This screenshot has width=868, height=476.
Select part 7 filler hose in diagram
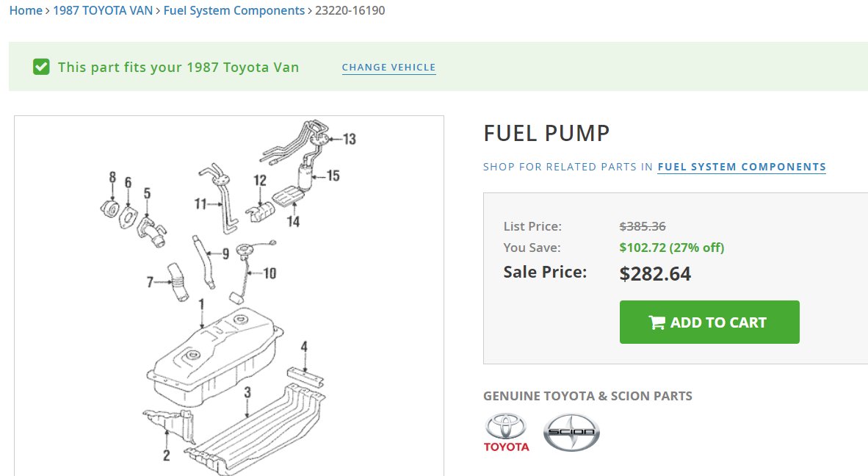click(178, 282)
